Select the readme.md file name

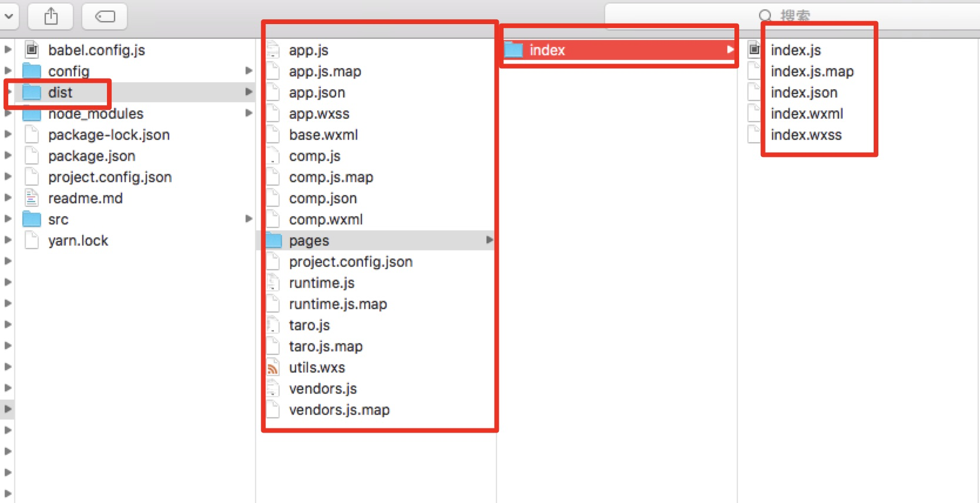click(x=85, y=198)
